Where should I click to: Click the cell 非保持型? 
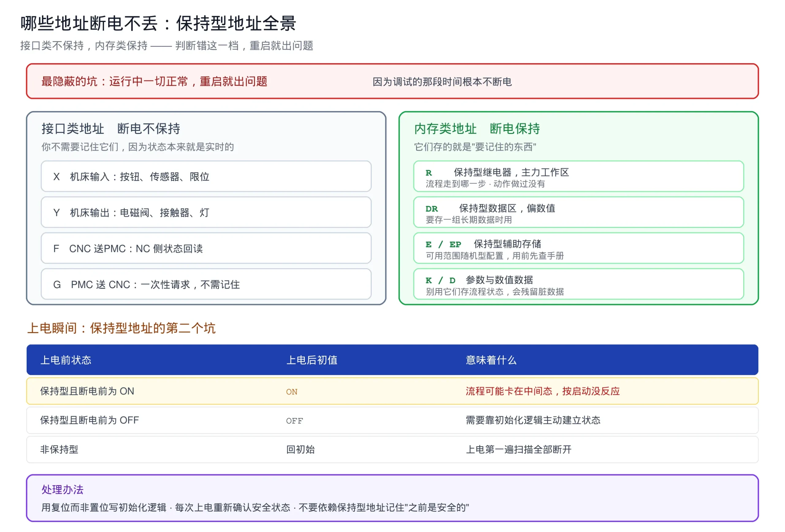(59, 450)
